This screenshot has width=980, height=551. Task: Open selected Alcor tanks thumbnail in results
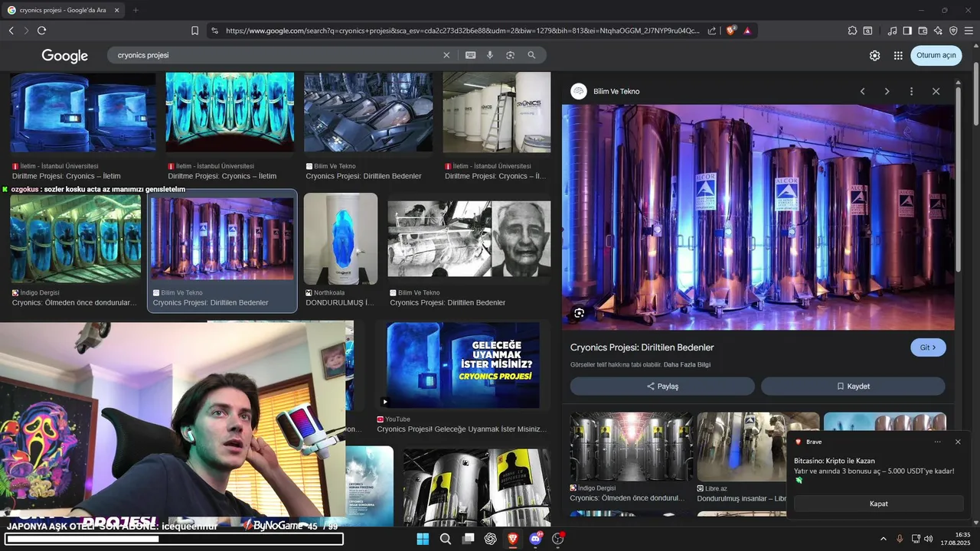(x=222, y=239)
